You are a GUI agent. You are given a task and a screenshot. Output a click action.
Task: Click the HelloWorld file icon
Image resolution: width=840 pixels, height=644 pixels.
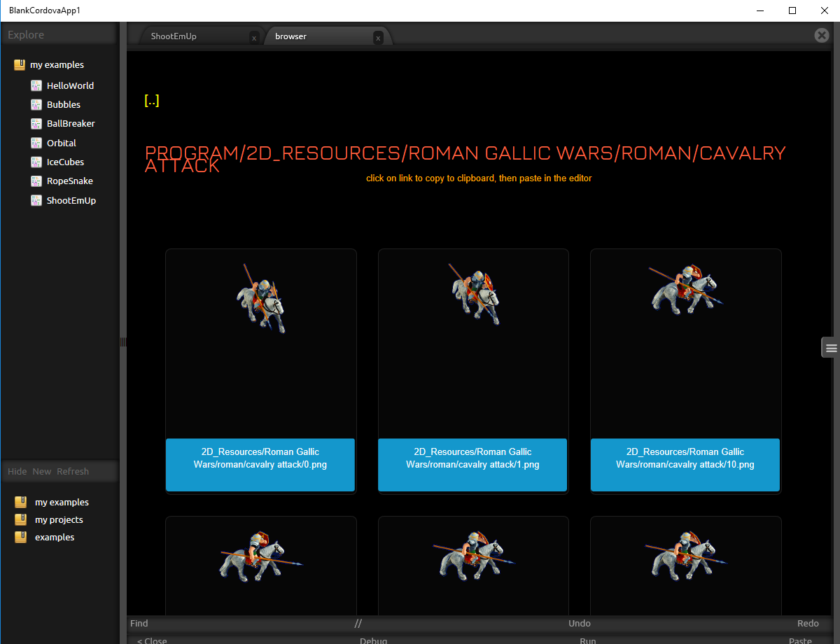[36, 85]
